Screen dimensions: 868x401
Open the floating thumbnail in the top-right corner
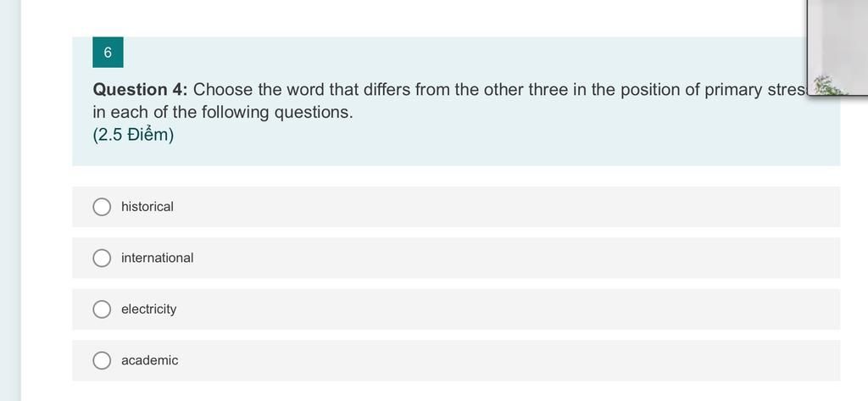tap(837, 47)
